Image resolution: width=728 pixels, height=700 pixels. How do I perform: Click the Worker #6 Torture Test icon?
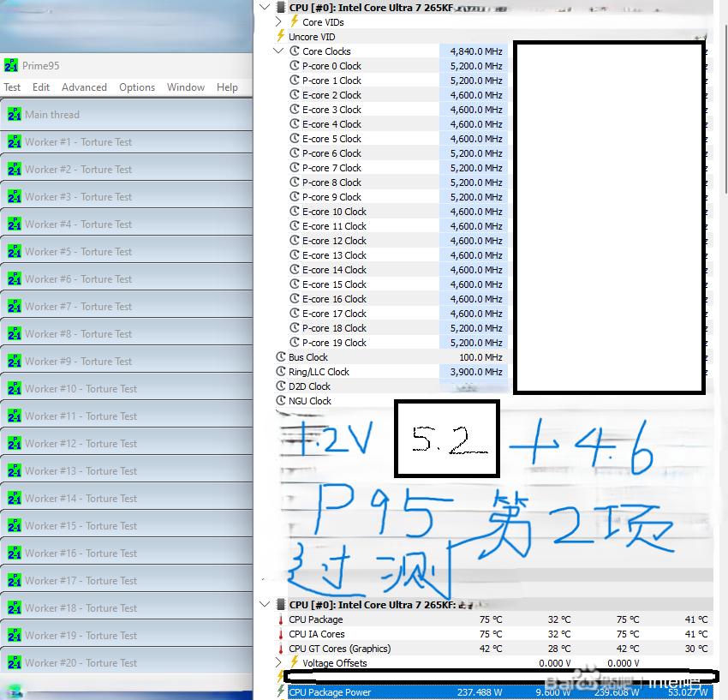pos(15,278)
